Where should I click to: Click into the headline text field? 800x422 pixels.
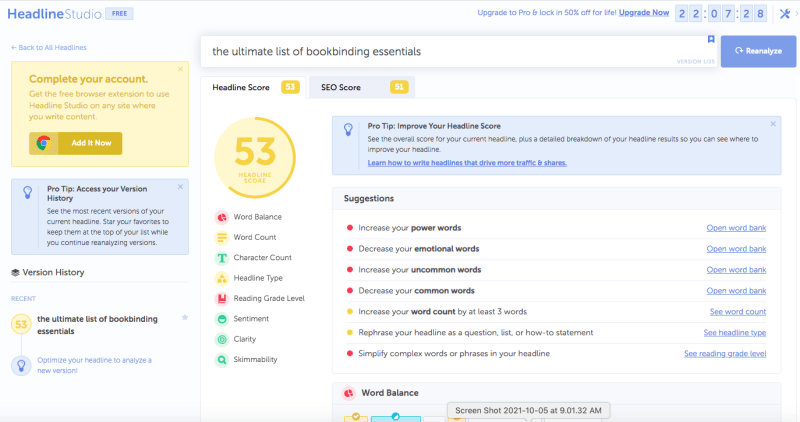point(450,51)
